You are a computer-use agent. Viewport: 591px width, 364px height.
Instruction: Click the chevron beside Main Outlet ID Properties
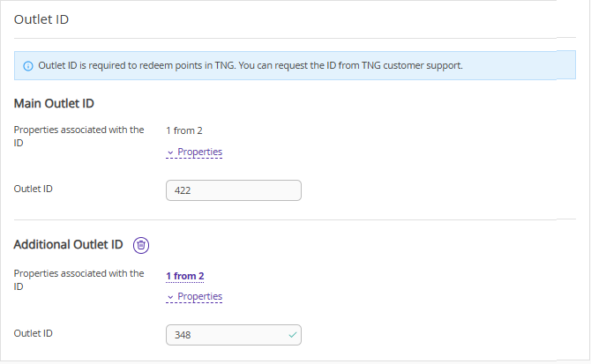(170, 152)
